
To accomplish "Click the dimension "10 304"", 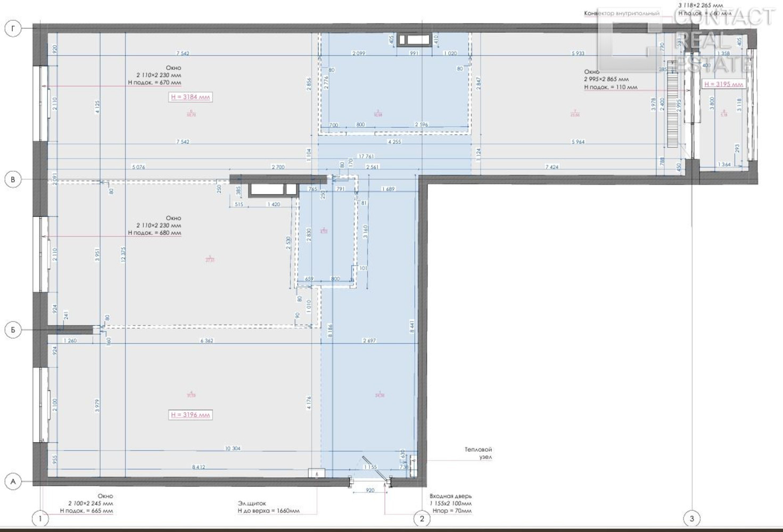I will [233, 448].
